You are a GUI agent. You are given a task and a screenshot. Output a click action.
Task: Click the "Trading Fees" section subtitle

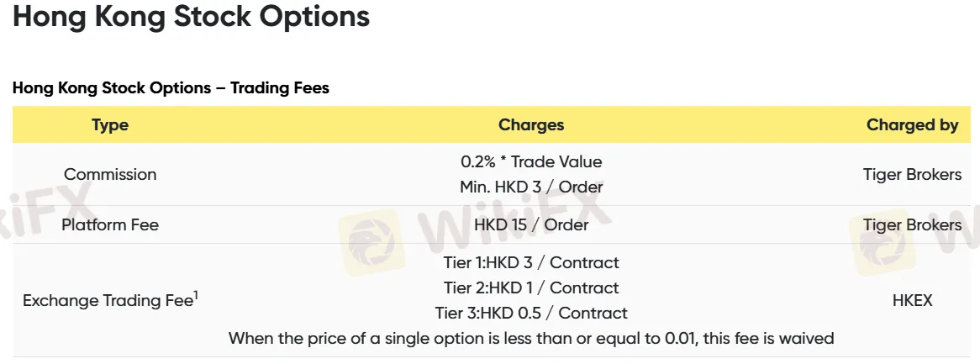[171, 87]
